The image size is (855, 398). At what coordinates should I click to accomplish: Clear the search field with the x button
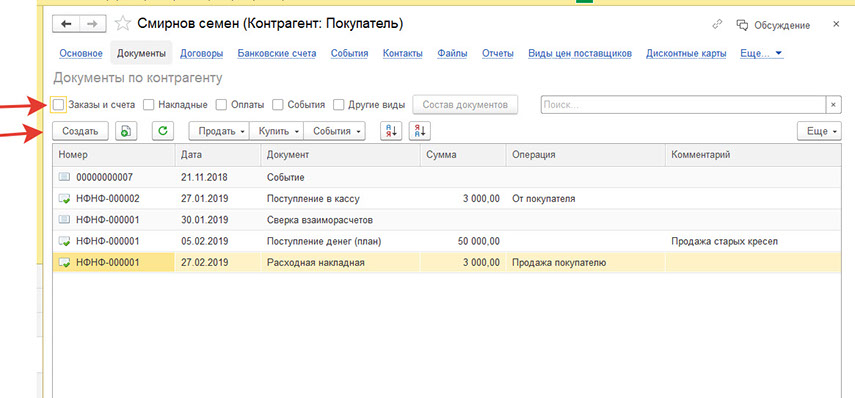coord(834,105)
